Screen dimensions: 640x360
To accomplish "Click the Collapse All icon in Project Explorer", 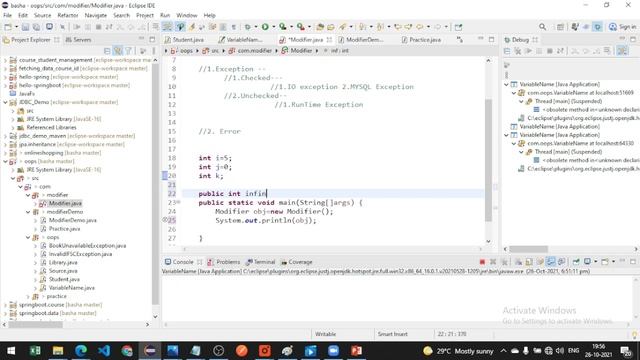I will coord(107,51).
